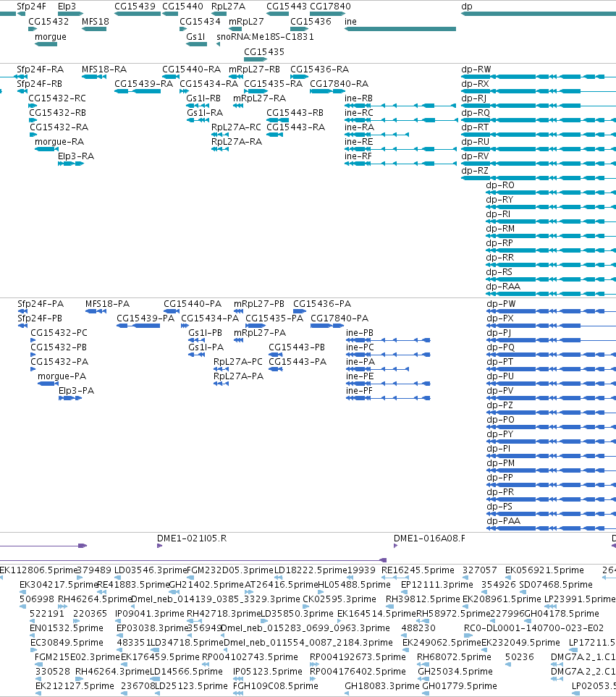
Task: Select the CG15439 gene bar
Action: (x=138, y=14)
